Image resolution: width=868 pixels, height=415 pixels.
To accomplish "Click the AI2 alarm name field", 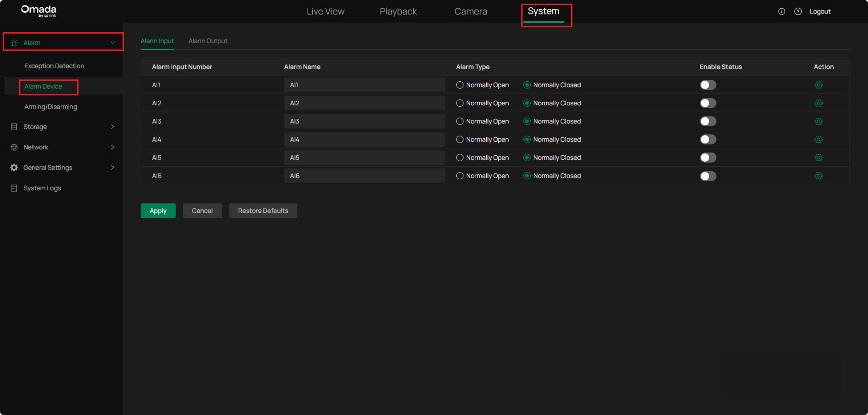I will point(364,103).
